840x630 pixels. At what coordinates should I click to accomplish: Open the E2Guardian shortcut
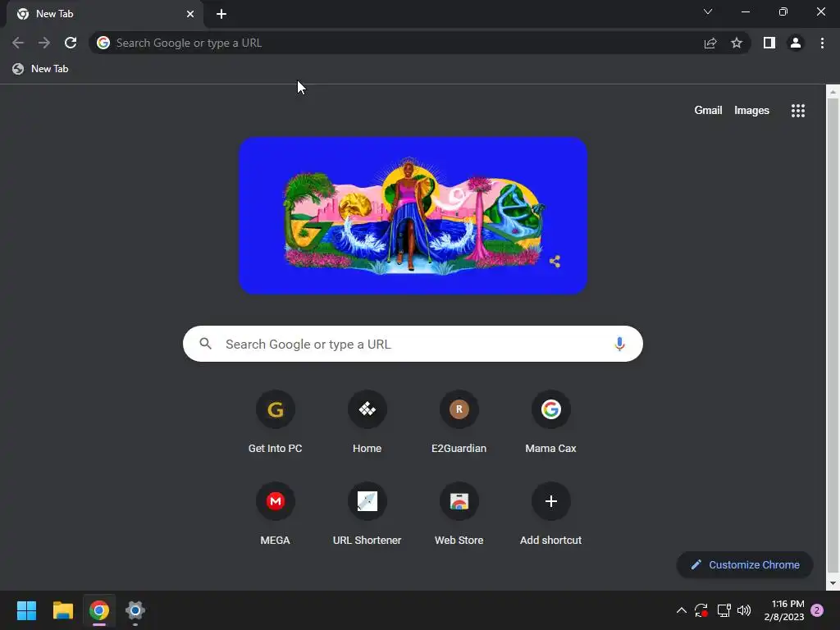[459, 422]
